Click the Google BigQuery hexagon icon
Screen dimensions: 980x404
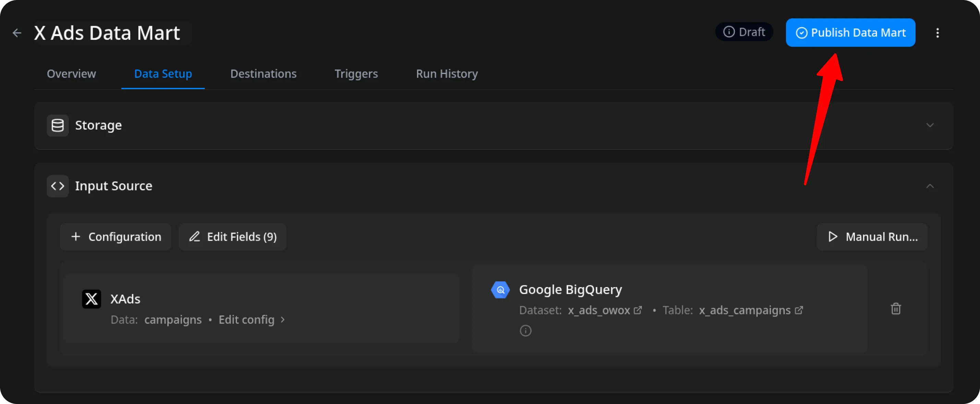500,290
